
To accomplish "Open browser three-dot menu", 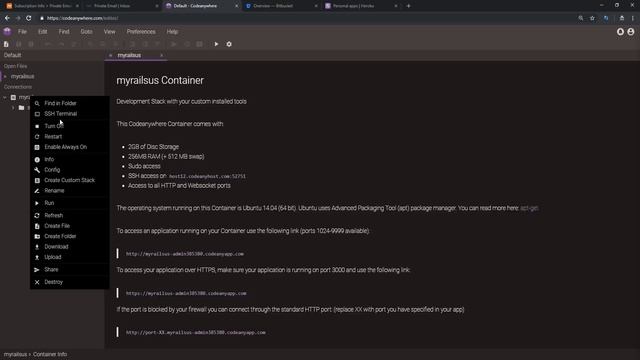I will pyautogui.click(x=633, y=18).
